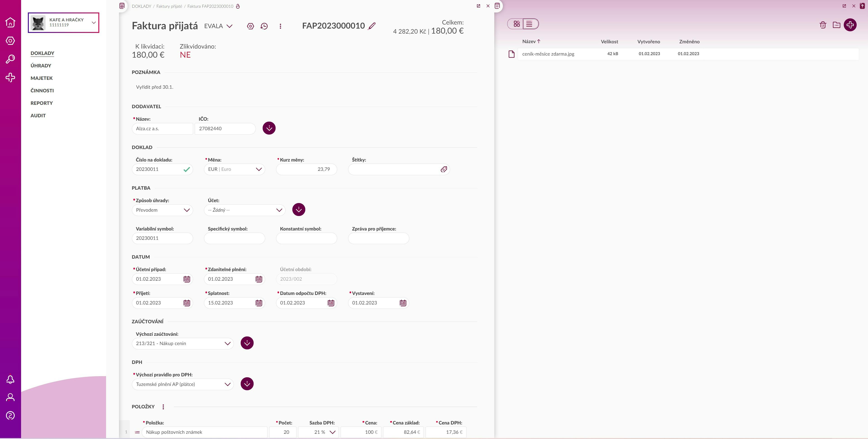868x439 pixels.
Task: Open the help question mark icon
Action: tap(10, 415)
